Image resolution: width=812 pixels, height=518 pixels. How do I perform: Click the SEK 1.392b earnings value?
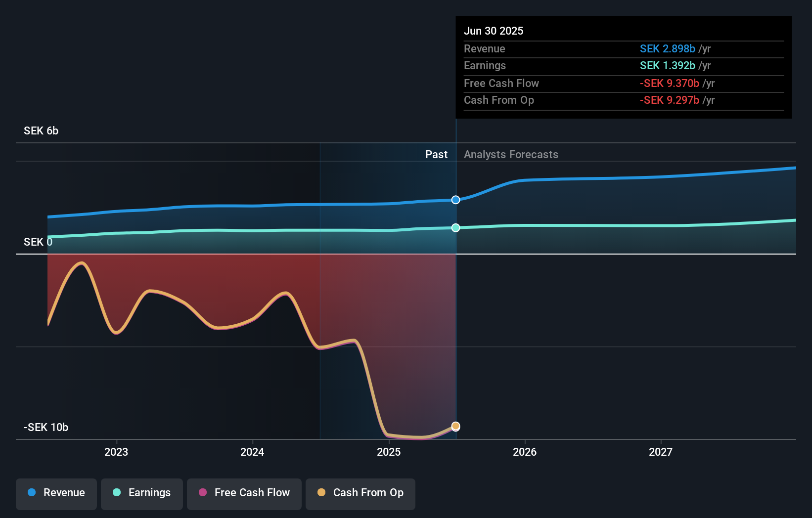tap(668, 66)
